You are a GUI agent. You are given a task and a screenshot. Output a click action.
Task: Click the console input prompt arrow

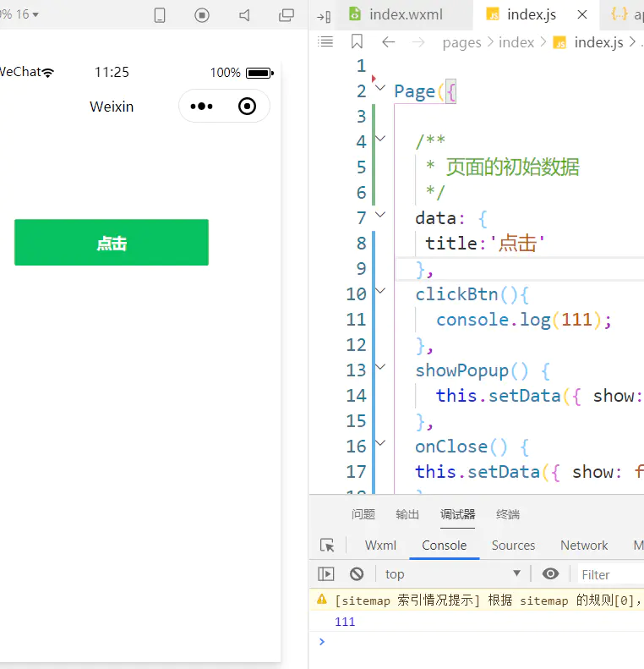[x=322, y=641]
